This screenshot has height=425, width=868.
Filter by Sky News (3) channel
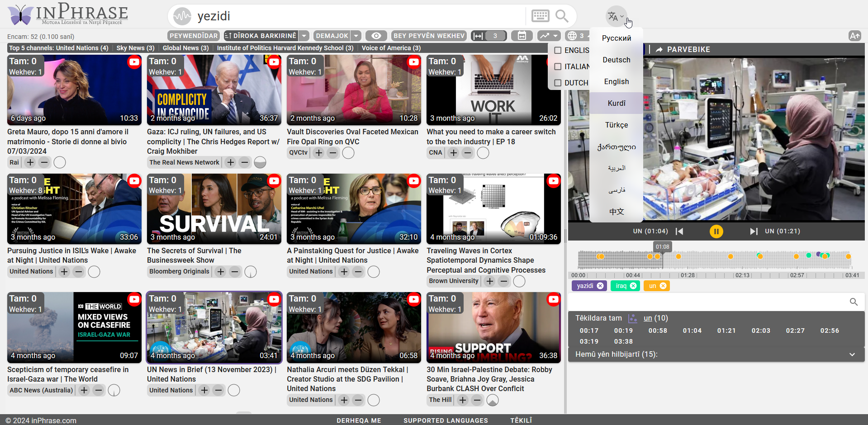135,48
